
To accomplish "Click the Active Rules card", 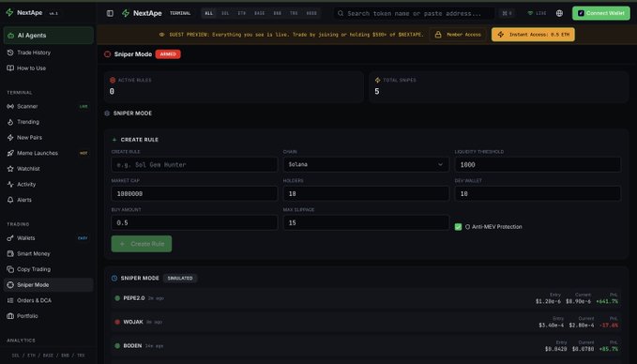I will 234,87.
